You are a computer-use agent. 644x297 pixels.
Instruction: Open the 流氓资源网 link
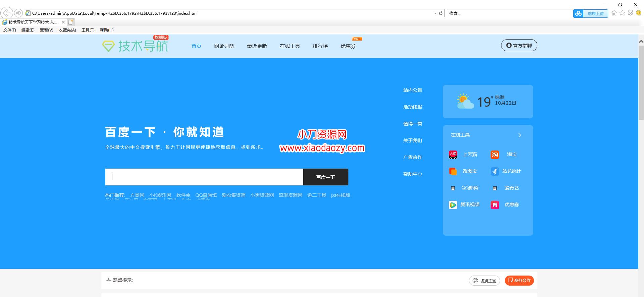coord(290,195)
